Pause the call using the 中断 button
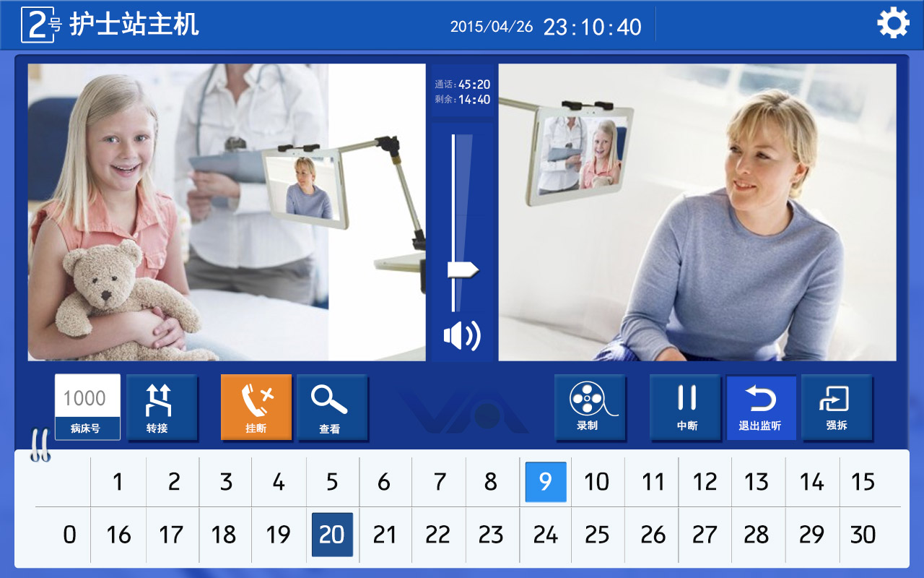The height and width of the screenshot is (578, 924). click(686, 407)
